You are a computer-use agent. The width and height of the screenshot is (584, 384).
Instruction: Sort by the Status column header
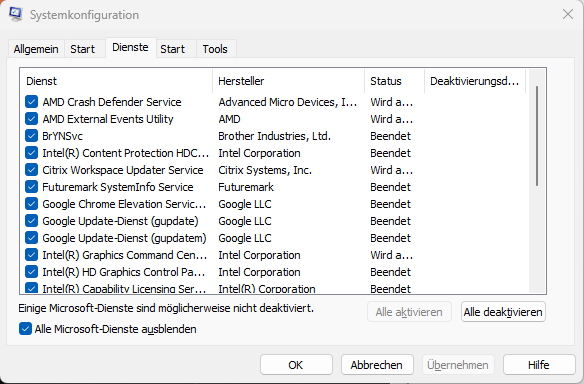tap(394, 81)
